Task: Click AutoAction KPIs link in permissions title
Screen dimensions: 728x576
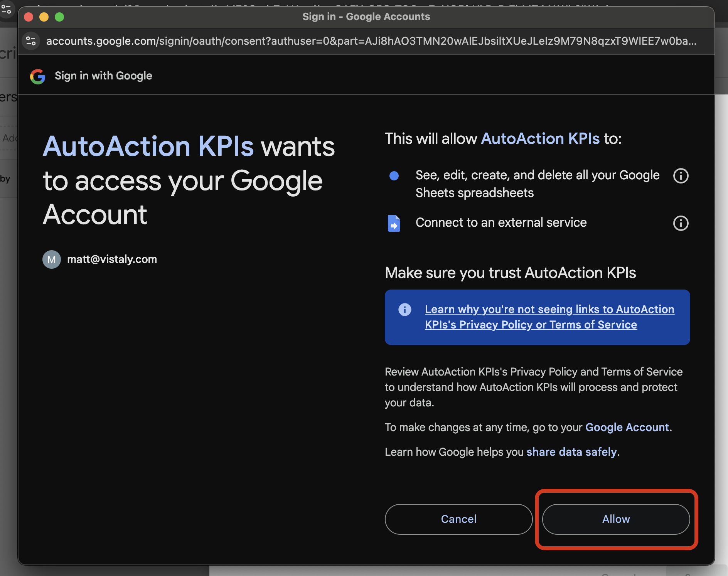Action: click(x=541, y=138)
